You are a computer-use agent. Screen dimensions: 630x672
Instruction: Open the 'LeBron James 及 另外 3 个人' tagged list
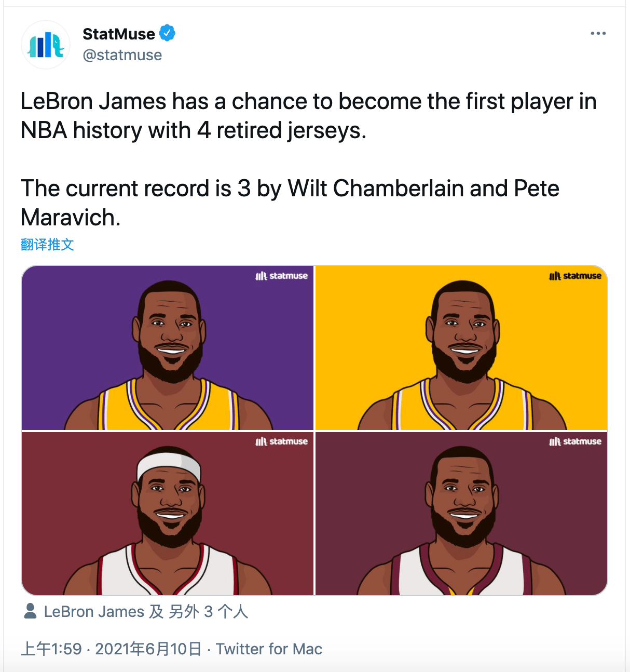146,612
